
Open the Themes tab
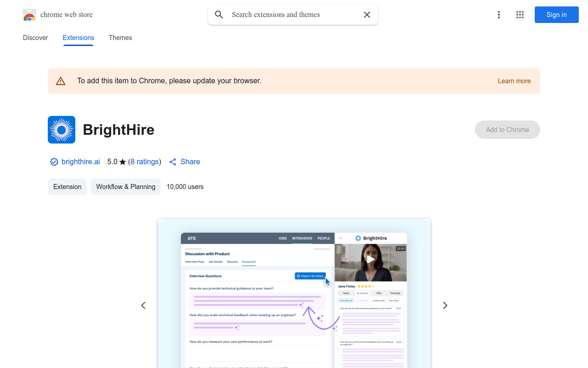(120, 38)
